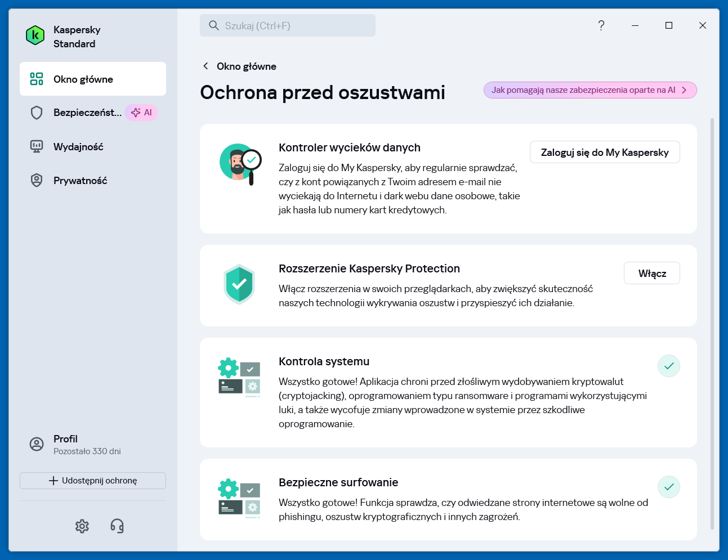
Task: Click the Kontrola systemu heading
Action: tap(324, 361)
